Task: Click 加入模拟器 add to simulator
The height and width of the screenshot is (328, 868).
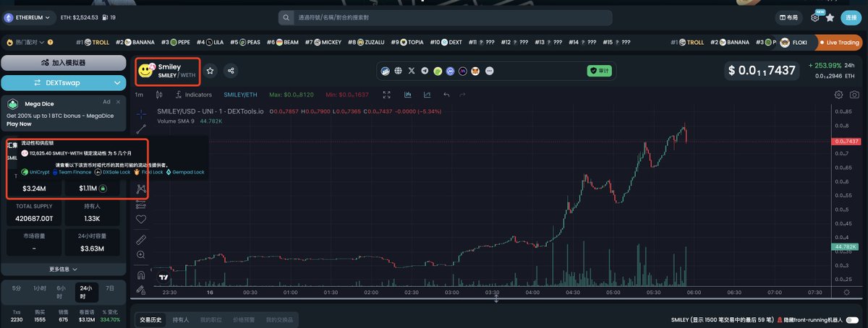Action: point(64,64)
